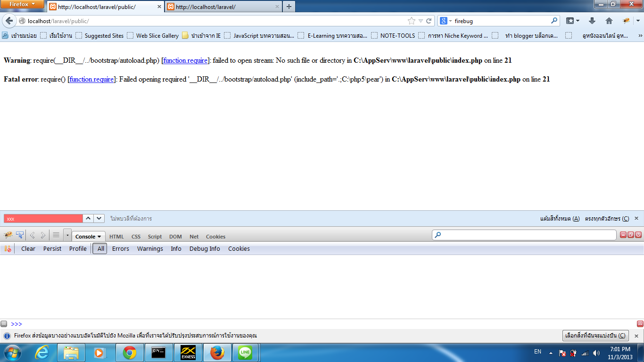Toggle break on all errors icon
Screen dimensions: 644x362
point(8,249)
